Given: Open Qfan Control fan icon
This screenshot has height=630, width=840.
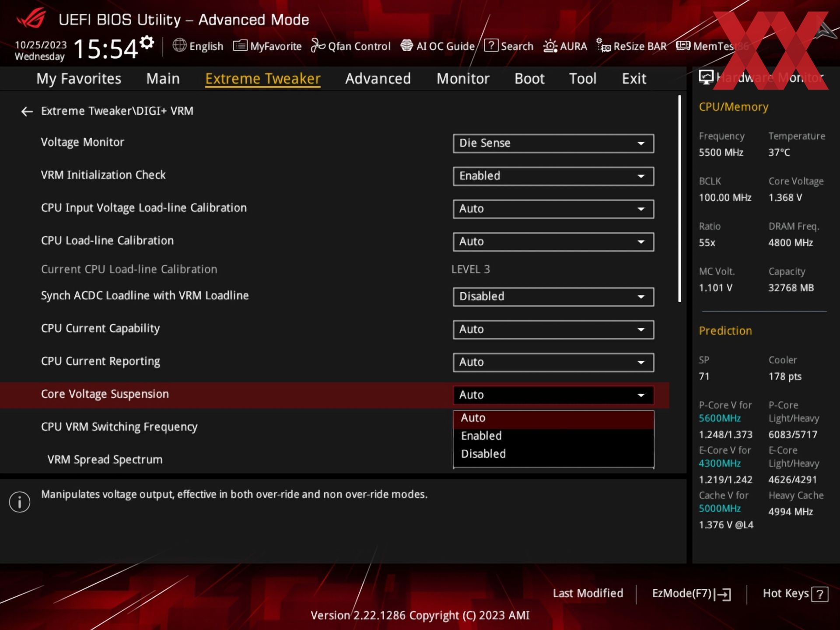Looking at the screenshot, I should [318, 45].
